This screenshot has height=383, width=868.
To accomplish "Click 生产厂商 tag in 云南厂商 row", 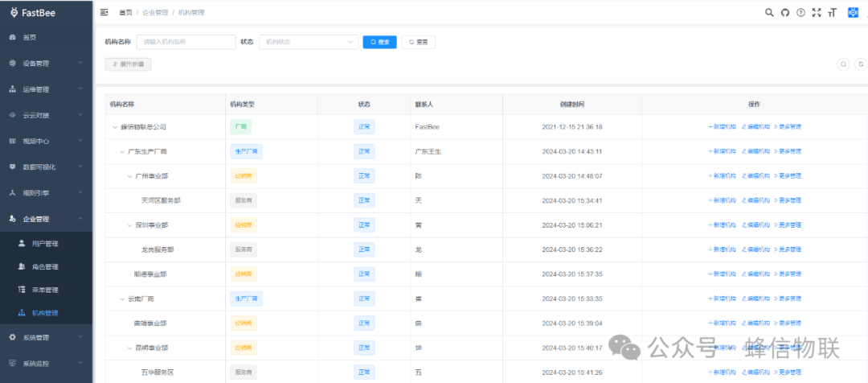I will (247, 299).
